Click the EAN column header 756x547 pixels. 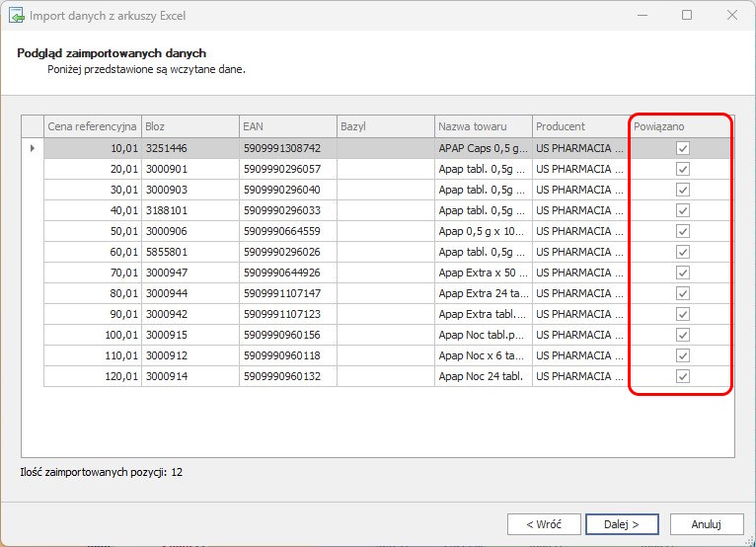click(286, 126)
